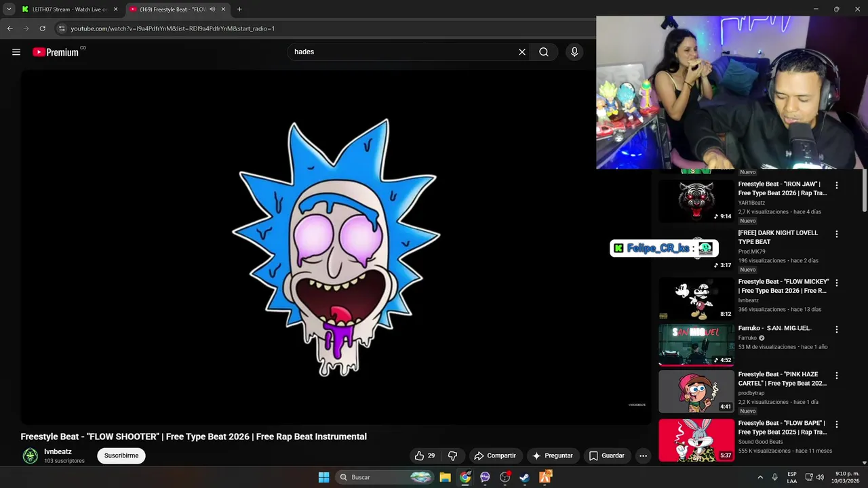Go to YouTube Premium home logo
The width and height of the screenshot is (868, 488).
[56, 52]
